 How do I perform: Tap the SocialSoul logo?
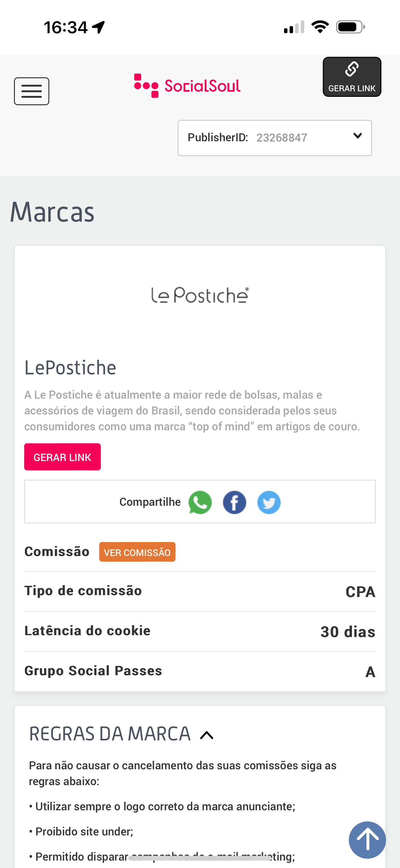tap(187, 86)
